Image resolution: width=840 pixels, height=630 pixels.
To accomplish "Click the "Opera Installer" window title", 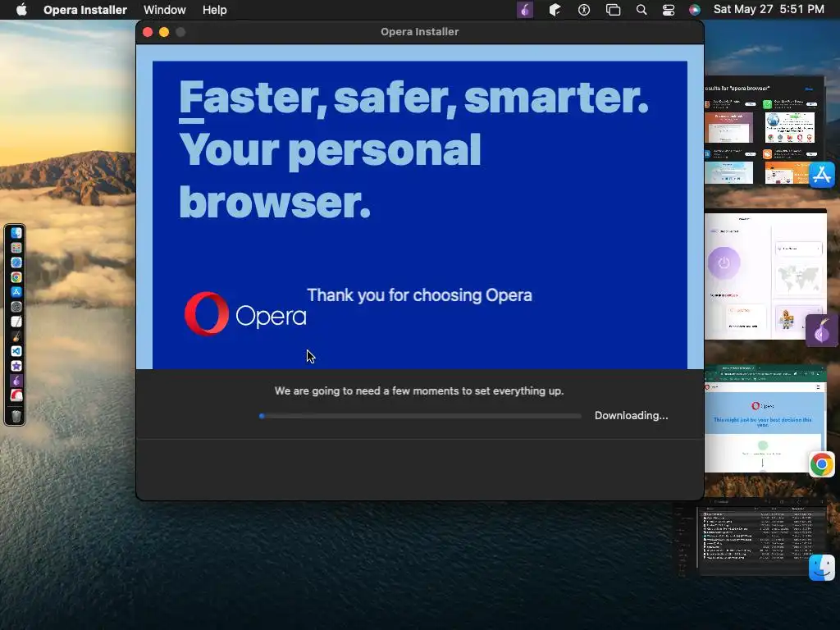I will point(419,32).
